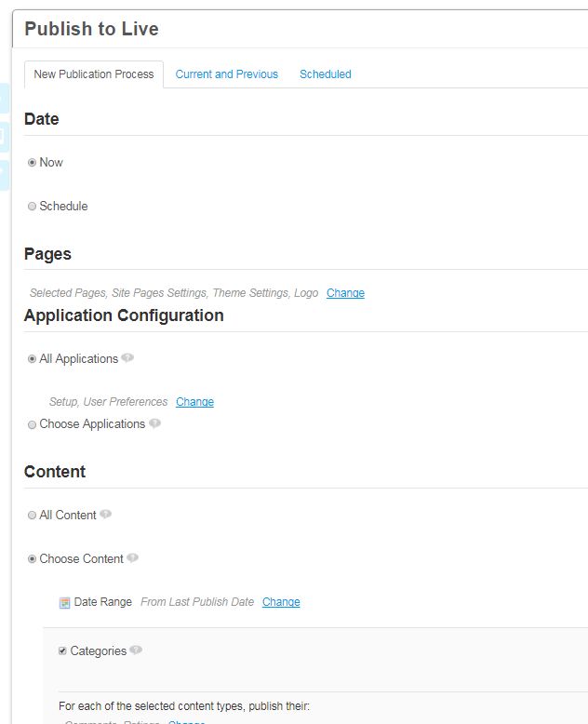Click the Date Range calendar icon
The height and width of the screenshot is (724, 588).
click(x=64, y=602)
